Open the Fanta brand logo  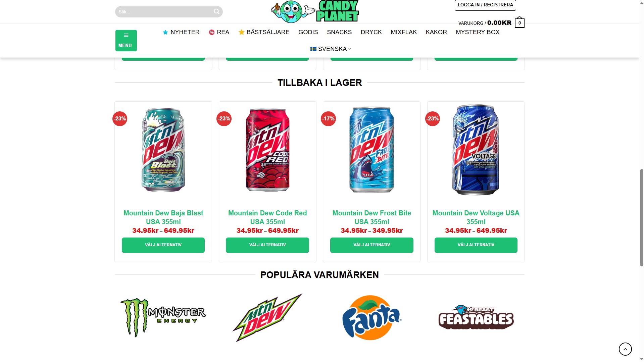click(372, 317)
